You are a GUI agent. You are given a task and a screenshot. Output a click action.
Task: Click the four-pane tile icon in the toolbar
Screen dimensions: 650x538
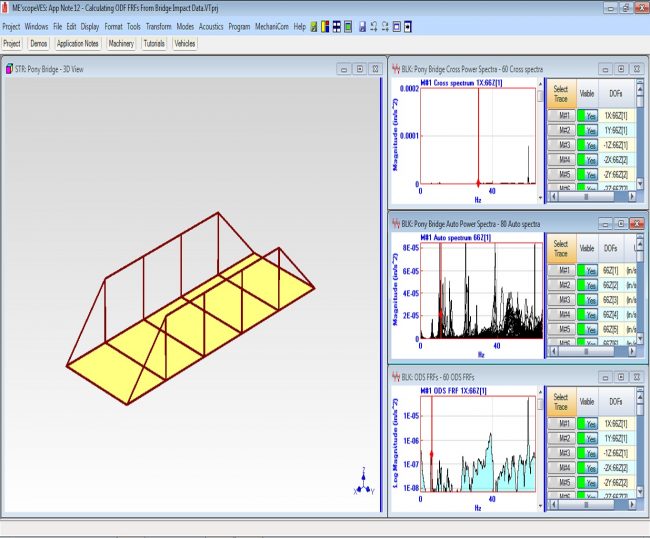pos(336,26)
